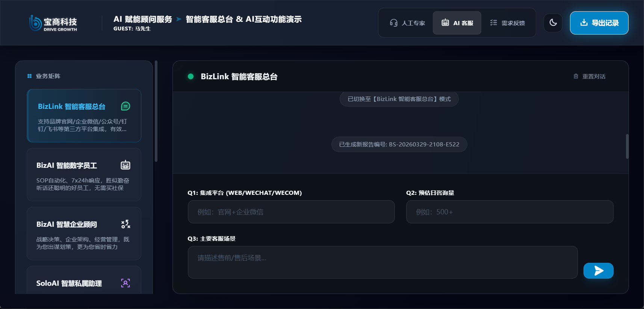
Task: Click the strategy icon on BizAI 智慧企业顾问 card
Action: (125, 224)
